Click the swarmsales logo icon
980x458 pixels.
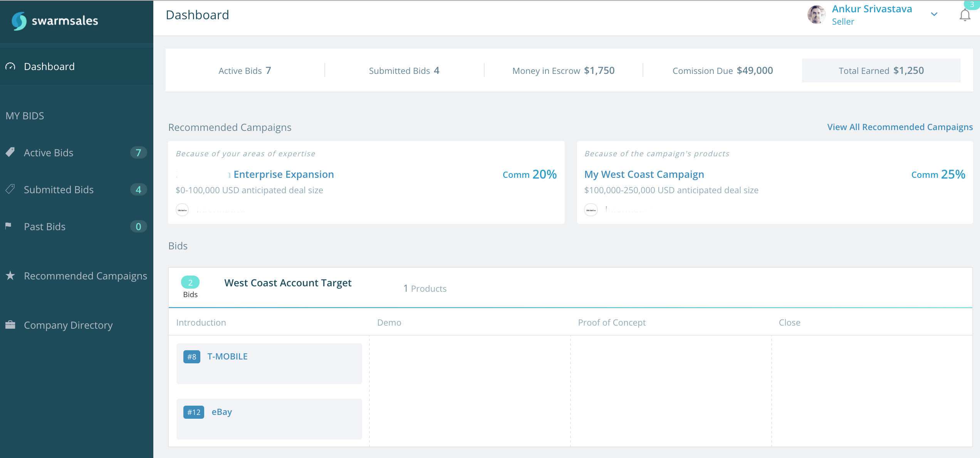point(19,21)
